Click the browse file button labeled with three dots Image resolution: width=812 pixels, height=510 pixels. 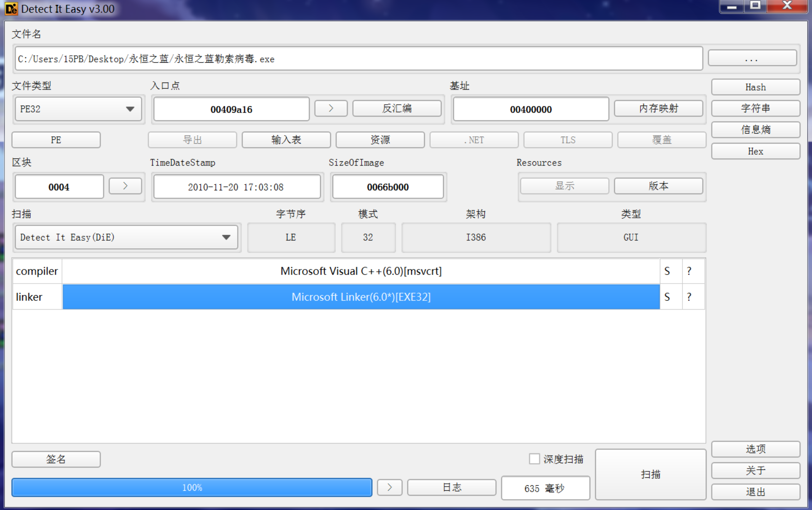tap(752, 59)
